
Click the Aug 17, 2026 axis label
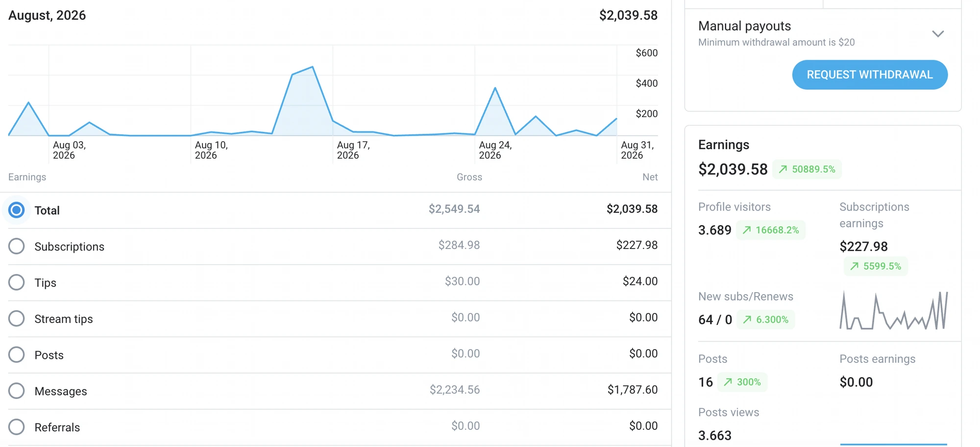tap(353, 150)
